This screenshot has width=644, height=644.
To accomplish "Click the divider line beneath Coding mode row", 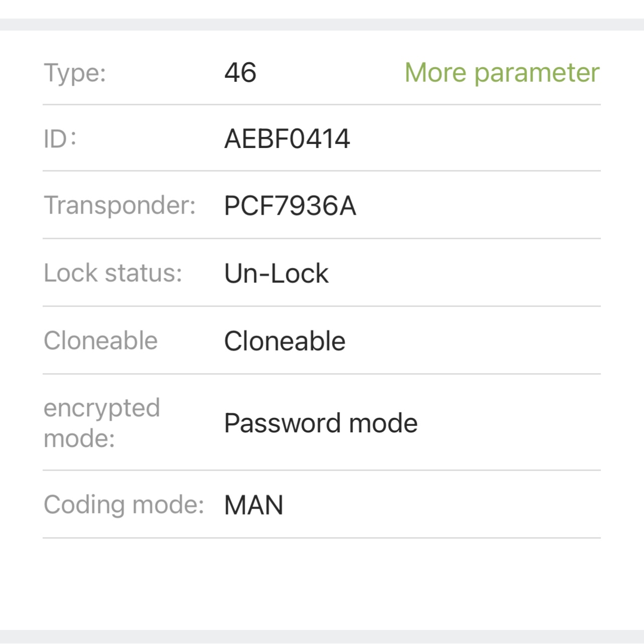I will [322, 538].
